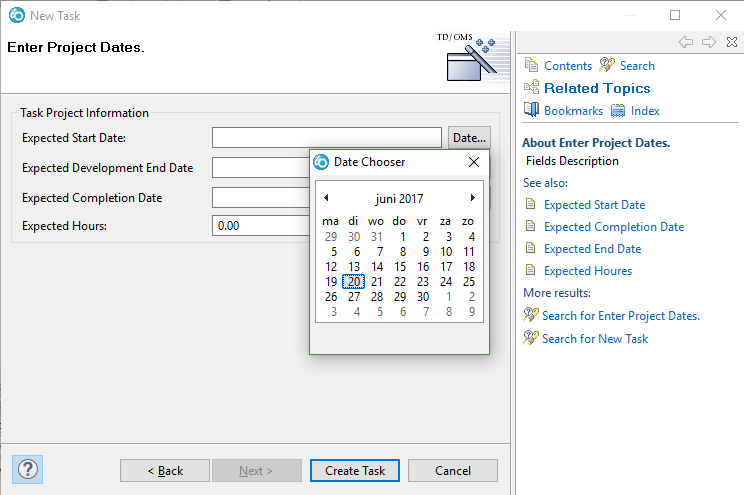The image size is (744, 495).
Task: Select June 20 in the calendar
Action: coord(354,282)
